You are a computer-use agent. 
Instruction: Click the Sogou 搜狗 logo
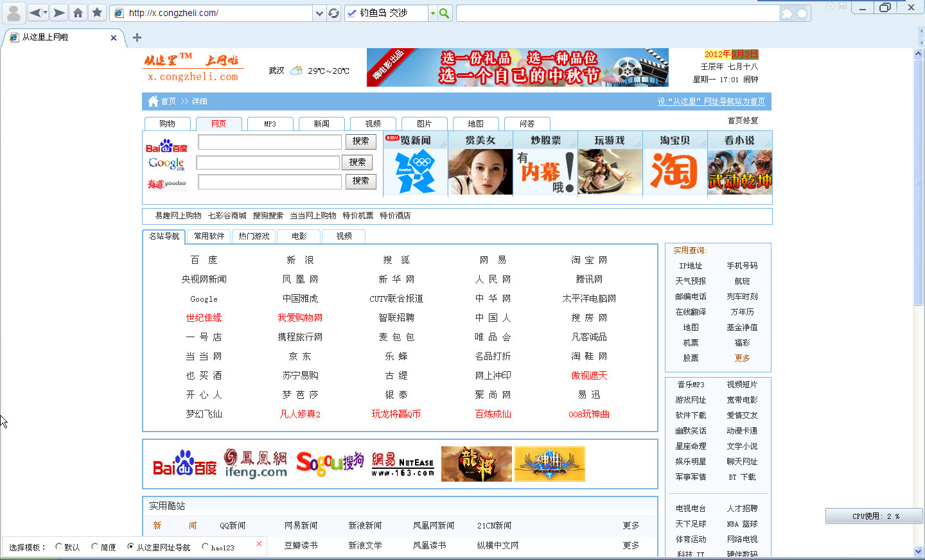pyautogui.click(x=330, y=463)
